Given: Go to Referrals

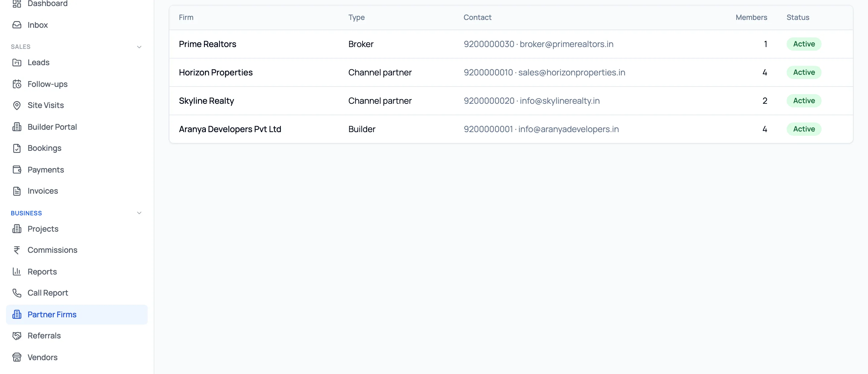Looking at the screenshot, I should click(77, 336).
